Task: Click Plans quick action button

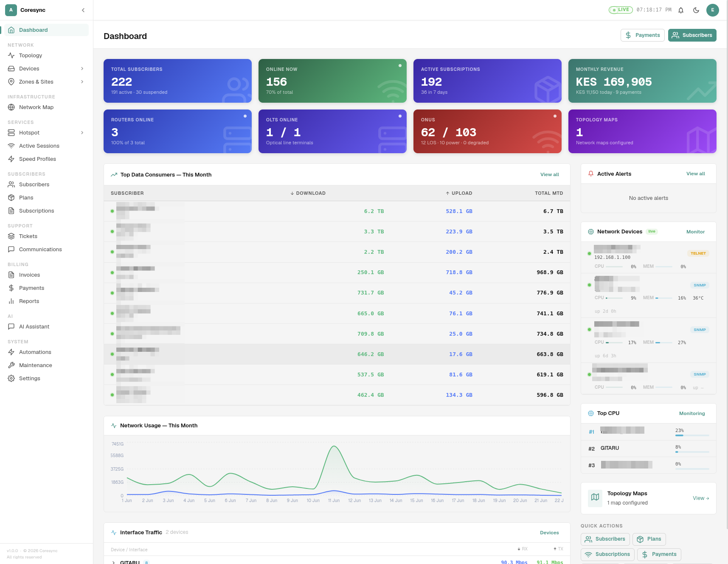Action: [x=649, y=539]
